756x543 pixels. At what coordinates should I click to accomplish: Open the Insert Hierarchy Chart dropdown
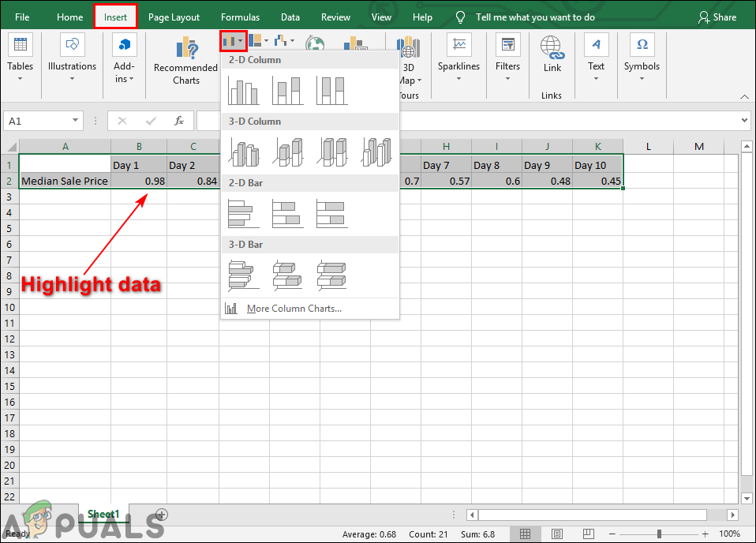click(258, 41)
